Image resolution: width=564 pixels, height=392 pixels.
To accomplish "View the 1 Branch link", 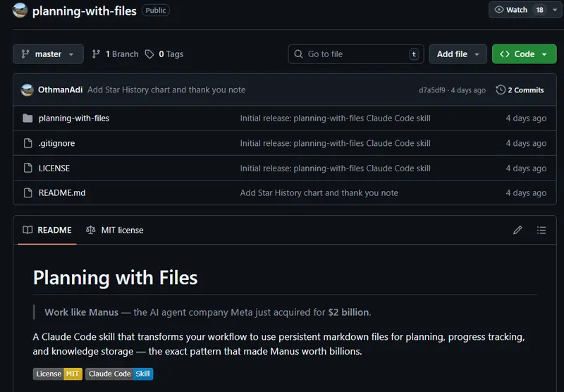I will 122,54.
